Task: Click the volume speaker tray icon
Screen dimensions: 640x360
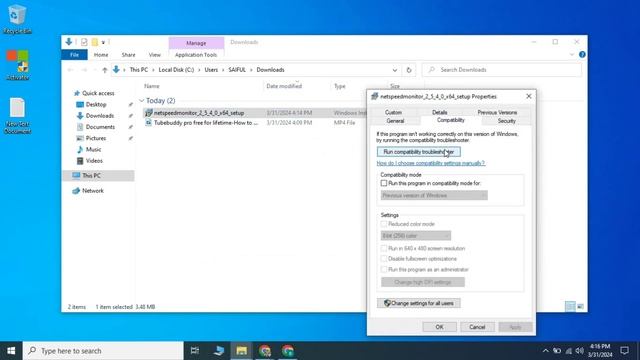Action: 580,351
